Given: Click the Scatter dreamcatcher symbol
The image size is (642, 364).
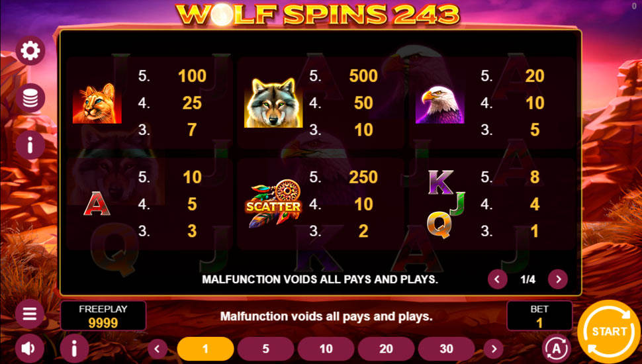Looking at the screenshot, I should click(273, 203).
